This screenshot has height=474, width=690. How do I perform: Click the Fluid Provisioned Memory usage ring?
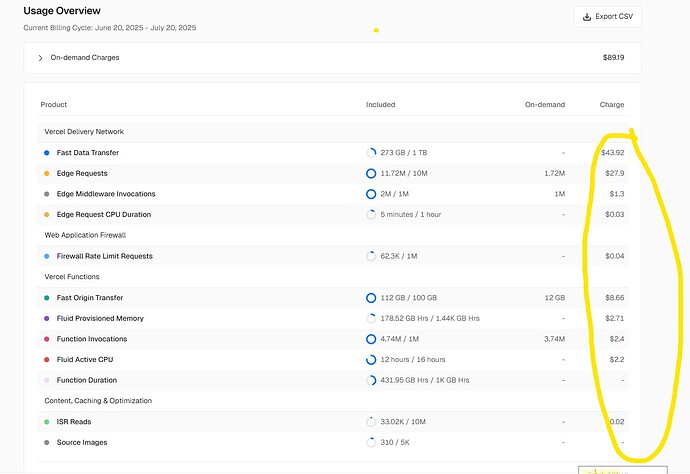[371, 319]
